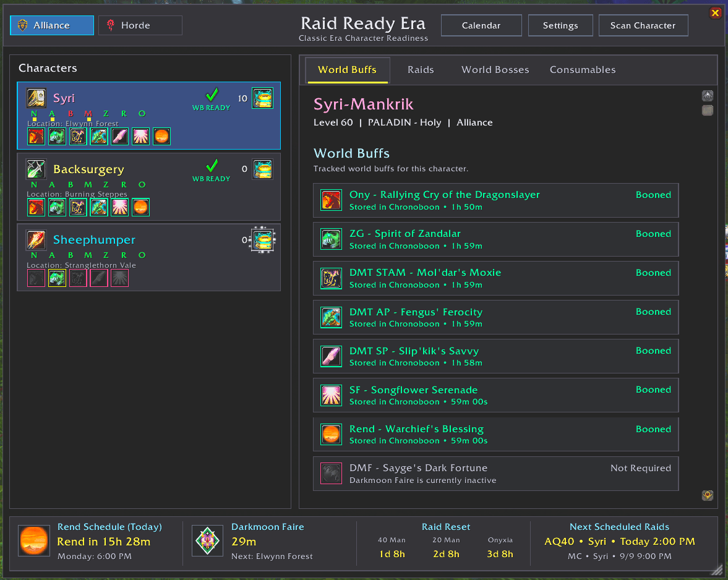This screenshot has height=580, width=728.
Task: Click Syri's Spirit of Zandalar buff icon
Action: coord(57,137)
